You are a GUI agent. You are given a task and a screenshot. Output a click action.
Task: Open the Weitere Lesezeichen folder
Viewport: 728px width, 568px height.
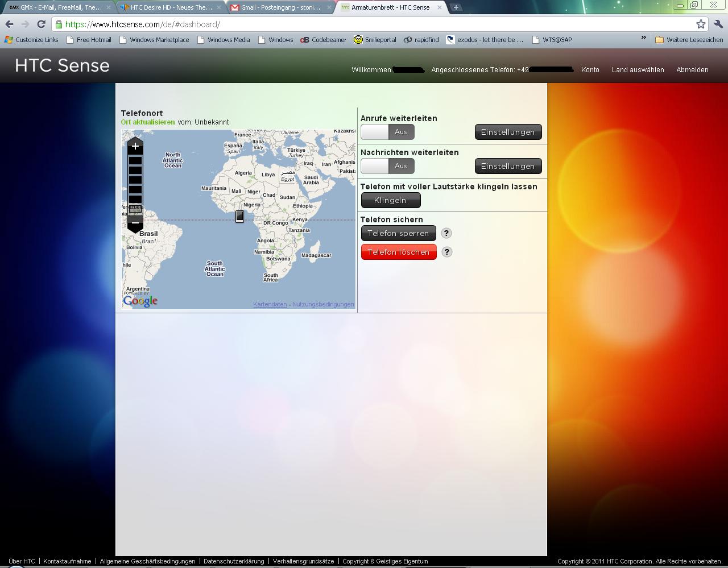click(x=689, y=40)
